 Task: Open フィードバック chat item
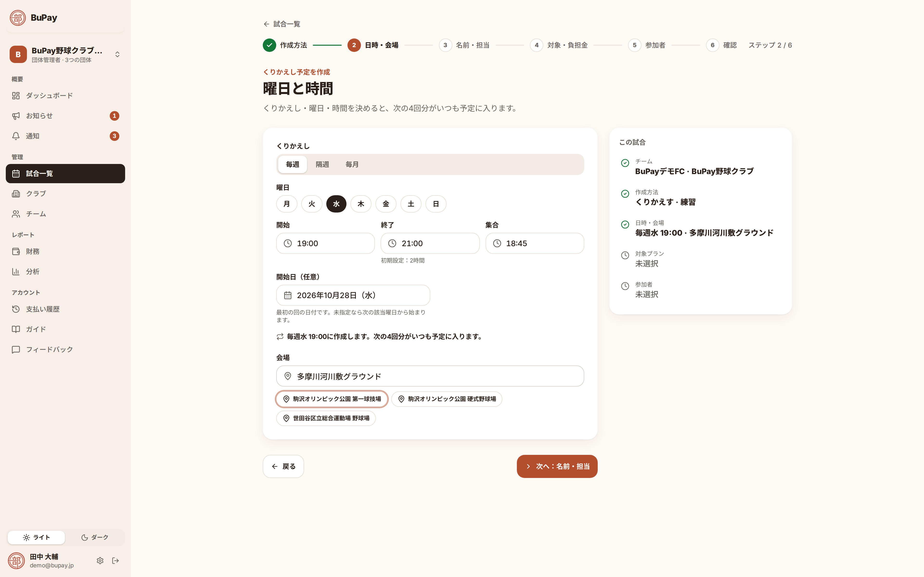[x=65, y=350]
